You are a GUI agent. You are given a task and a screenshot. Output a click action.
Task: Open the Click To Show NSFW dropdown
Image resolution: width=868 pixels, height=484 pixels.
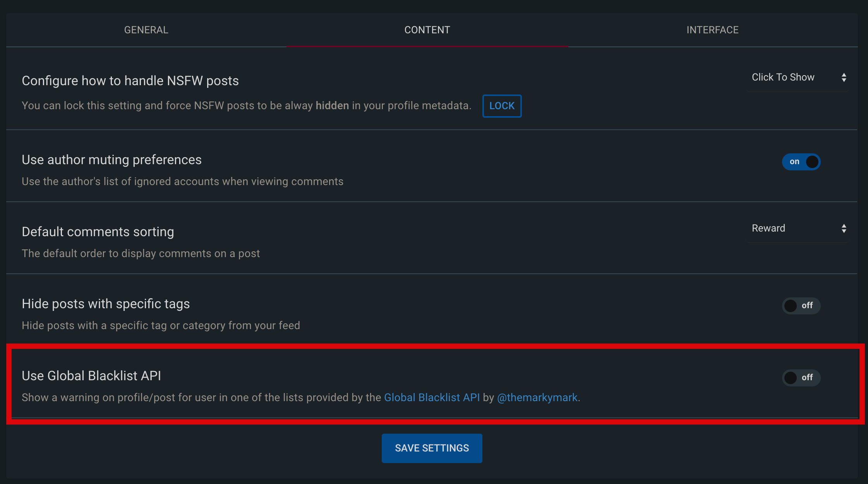(x=798, y=77)
